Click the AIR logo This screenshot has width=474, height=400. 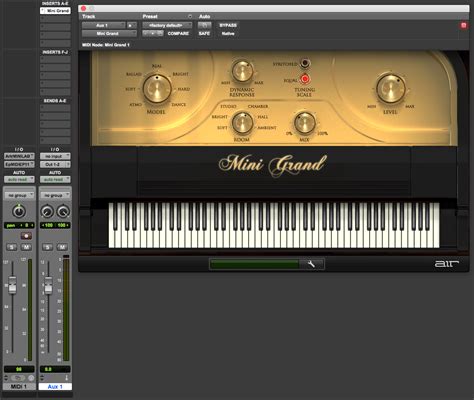447,264
